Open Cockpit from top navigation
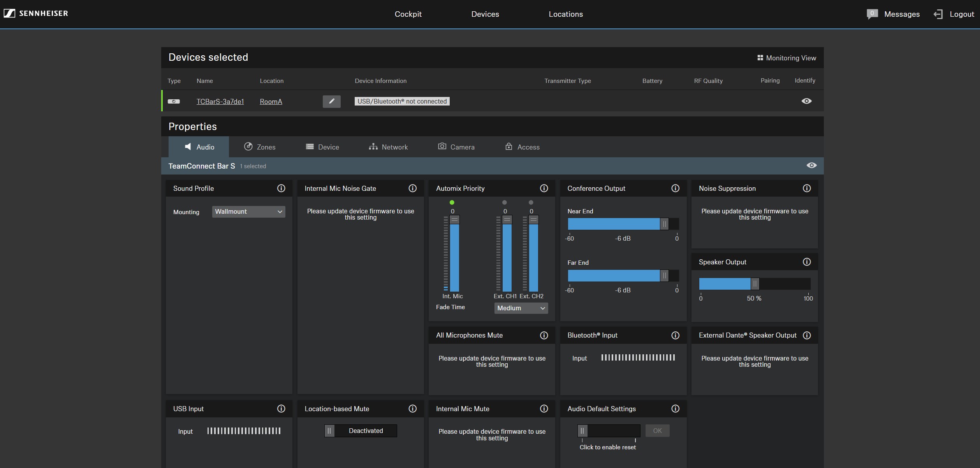This screenshot has height=468, width=980. coord(408,14)
